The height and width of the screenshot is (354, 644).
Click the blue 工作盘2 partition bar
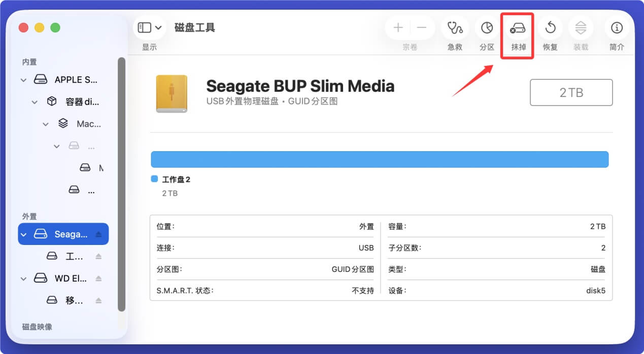(380, 159)
